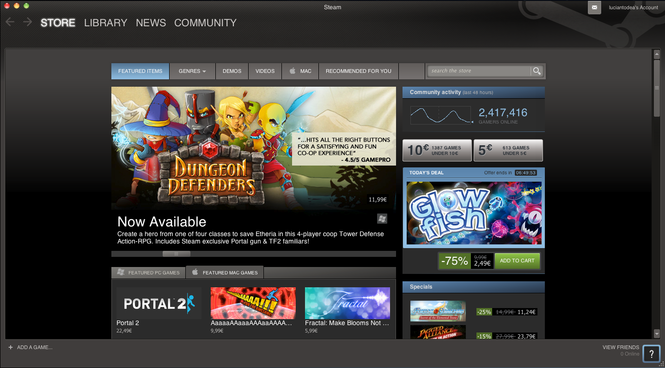
Task: Click the search the store field
Action: click(x=479, y=71)
